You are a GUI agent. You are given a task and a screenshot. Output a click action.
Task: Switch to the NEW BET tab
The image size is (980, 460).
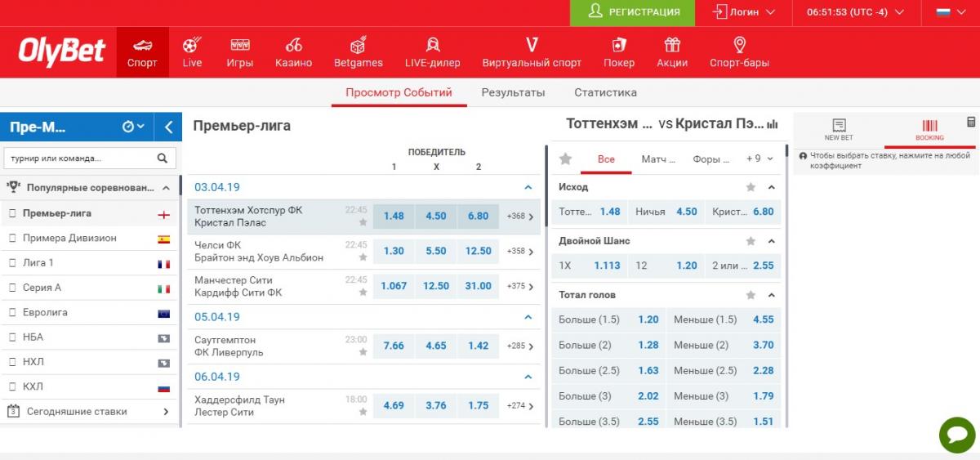coord(839,130)
